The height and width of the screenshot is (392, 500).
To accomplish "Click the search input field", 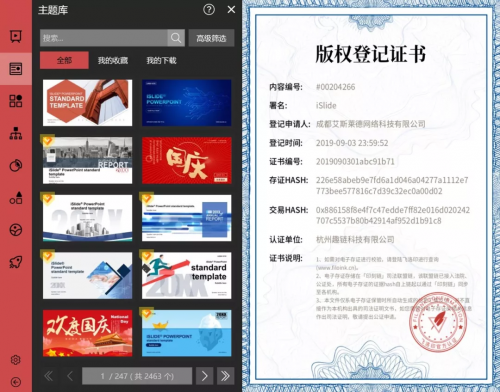I will tap(104, 38).
